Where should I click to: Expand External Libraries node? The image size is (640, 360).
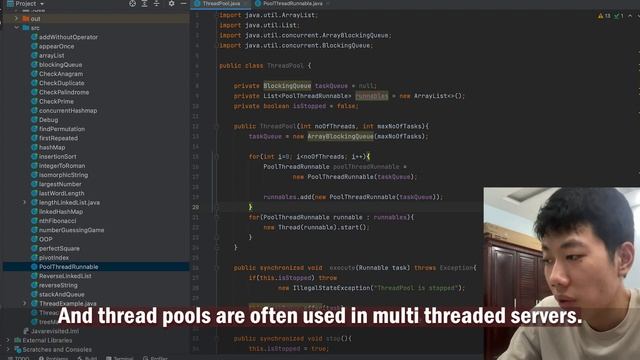coord(8,340)
